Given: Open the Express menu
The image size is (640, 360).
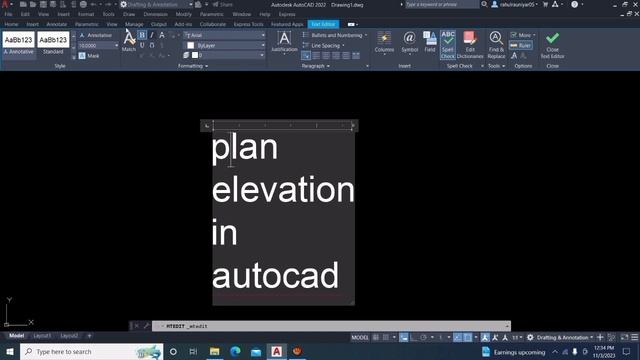Looking at the screenshot, I should click(287, 14).
